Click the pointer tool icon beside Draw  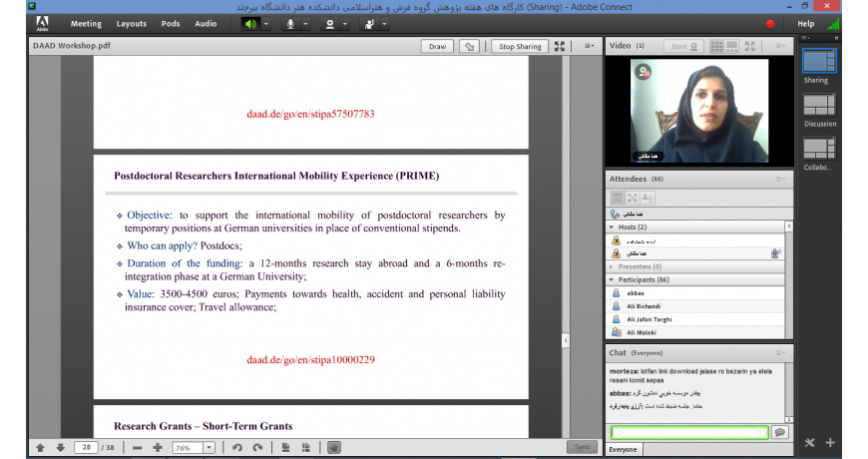(x=470, y=47)
